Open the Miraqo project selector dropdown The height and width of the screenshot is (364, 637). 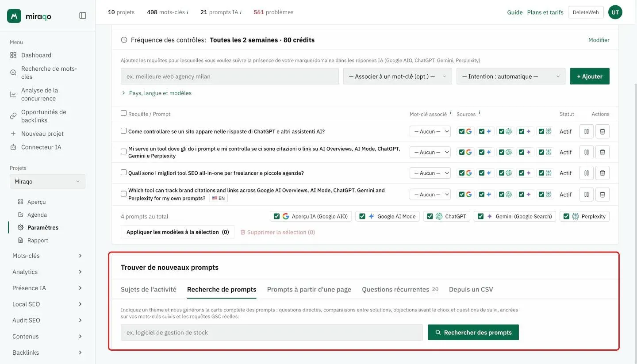47,181
